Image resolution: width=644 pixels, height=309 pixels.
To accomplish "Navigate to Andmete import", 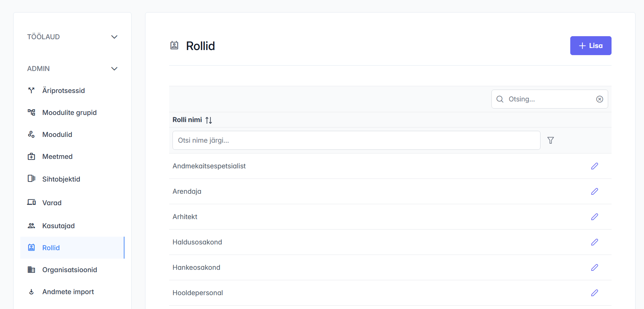I will (x=68, y=292).
